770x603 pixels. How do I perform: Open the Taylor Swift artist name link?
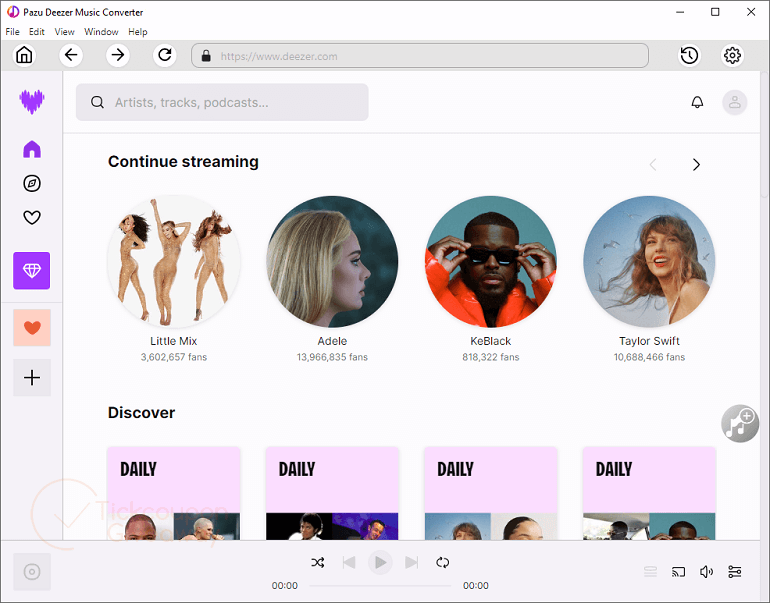tap(649, 341)
